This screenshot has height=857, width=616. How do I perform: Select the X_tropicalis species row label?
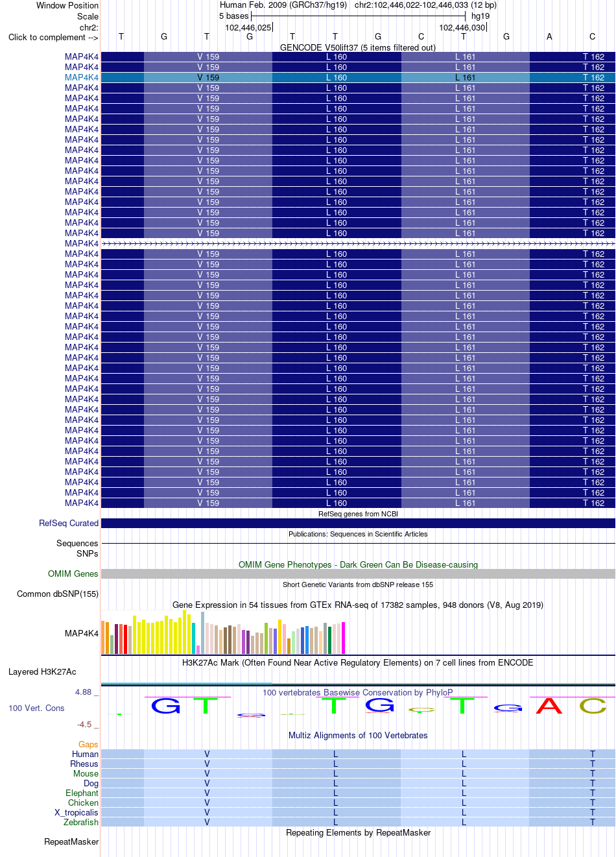point(77,812)
